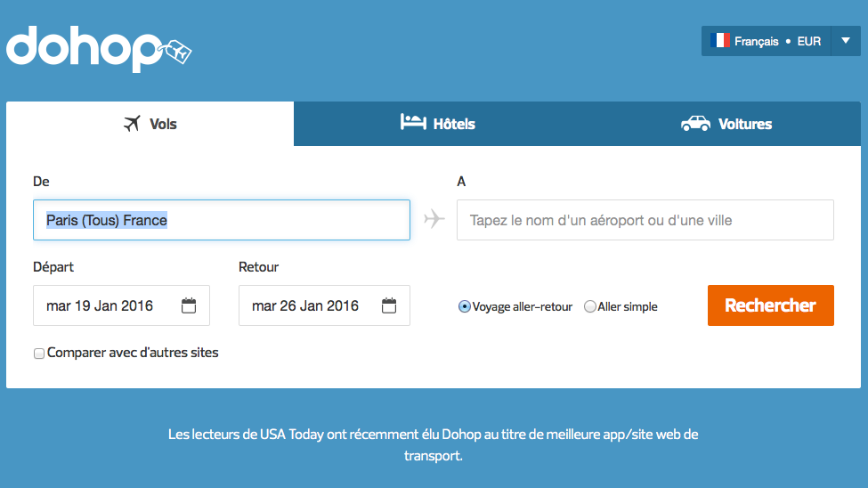Switch to the Voitures tab

coord(726,124)
